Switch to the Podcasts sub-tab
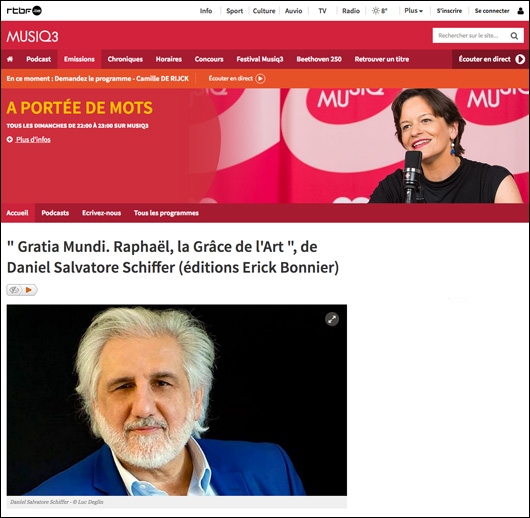 [55, 213]
